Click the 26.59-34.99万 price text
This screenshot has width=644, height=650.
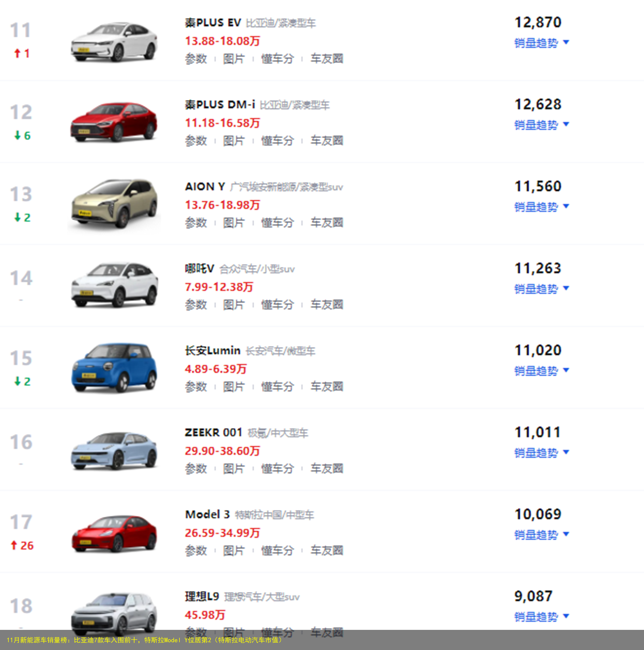point(222,533)
